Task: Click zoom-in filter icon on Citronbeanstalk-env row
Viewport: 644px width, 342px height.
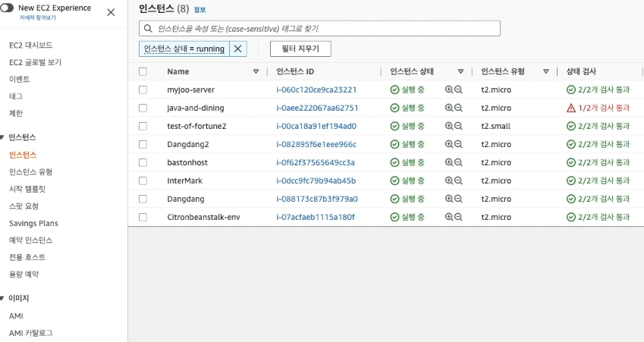Action: click(x=449, y=217)
